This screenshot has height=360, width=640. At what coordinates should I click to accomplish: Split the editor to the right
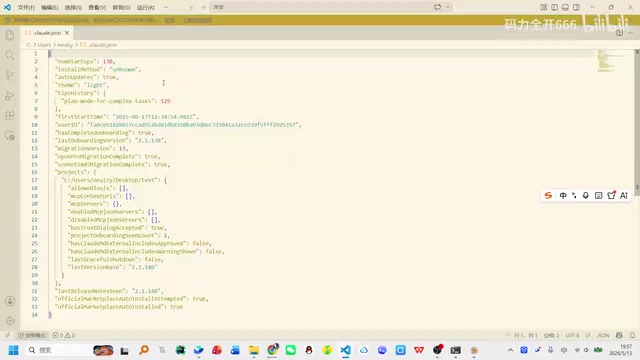[619, 33]
